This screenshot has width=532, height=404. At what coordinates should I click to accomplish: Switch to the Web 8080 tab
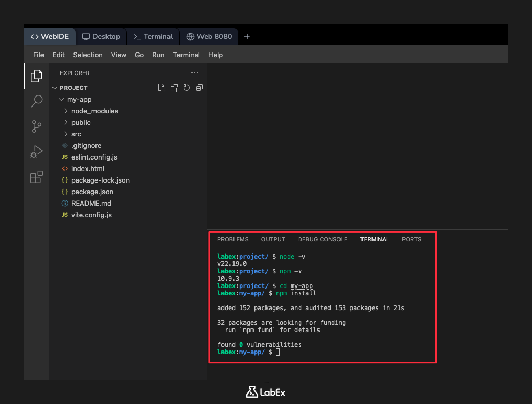[x=209, y=36]
